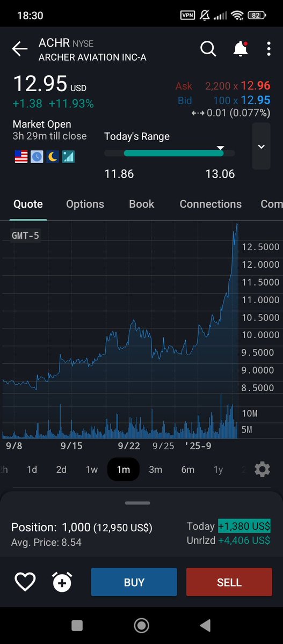Tap the Android recent-apps square button
This screenshot has width=283, height=644.
tap(77, 625)
